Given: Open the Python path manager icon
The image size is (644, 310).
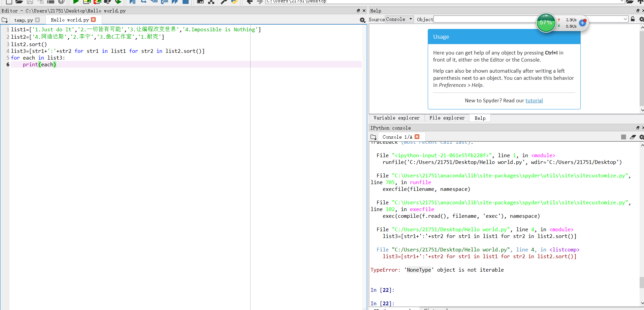Looking at the screenshot, I should point(234,2).
